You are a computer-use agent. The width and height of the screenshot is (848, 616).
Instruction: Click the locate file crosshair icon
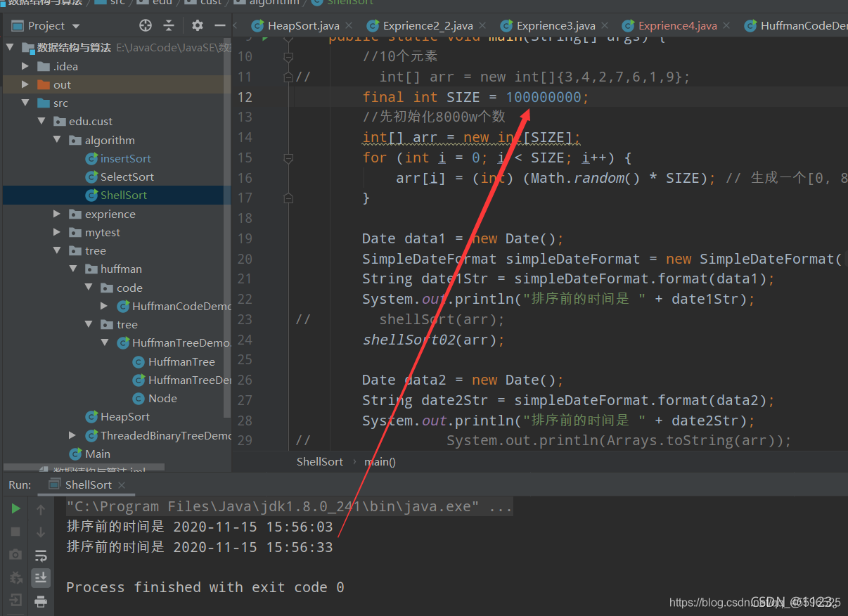point(146,26)
